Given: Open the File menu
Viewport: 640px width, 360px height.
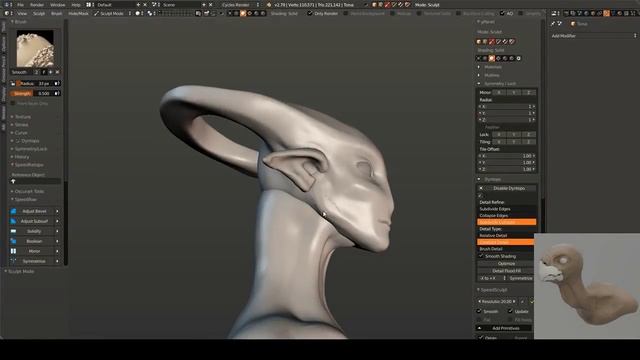Looking at the screenshot, I should click(x=20, y=5).
